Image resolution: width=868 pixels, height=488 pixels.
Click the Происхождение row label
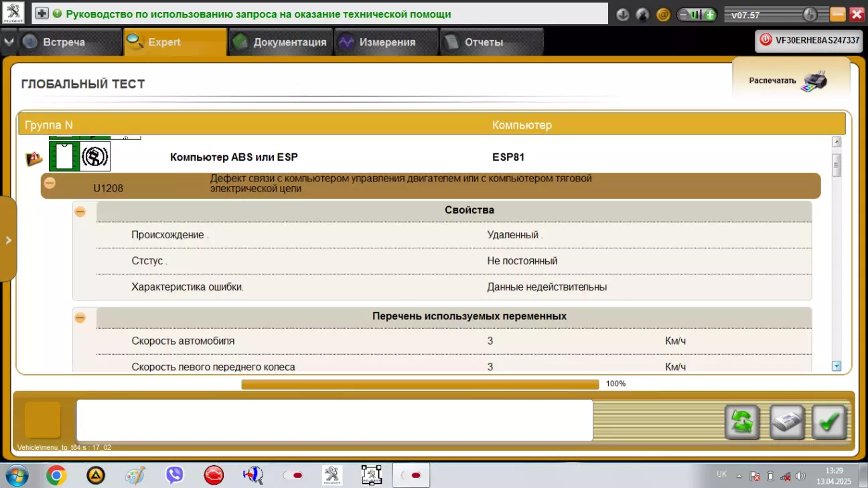[170, 235]
